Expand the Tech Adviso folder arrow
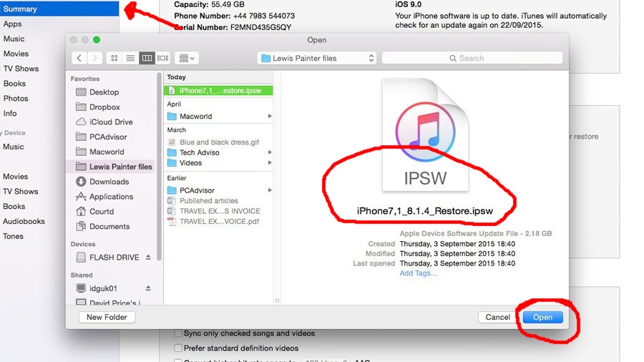 coord(270,152)
